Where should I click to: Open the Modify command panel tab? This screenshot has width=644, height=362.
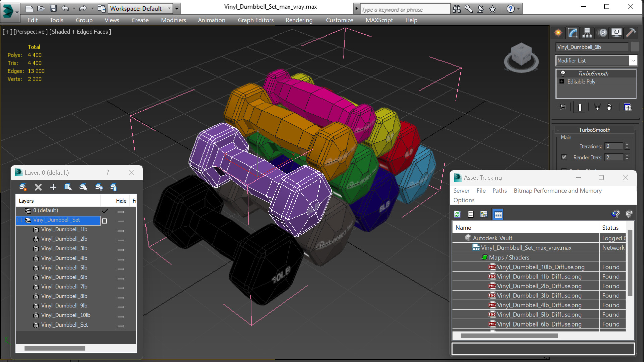click(573, 32)
